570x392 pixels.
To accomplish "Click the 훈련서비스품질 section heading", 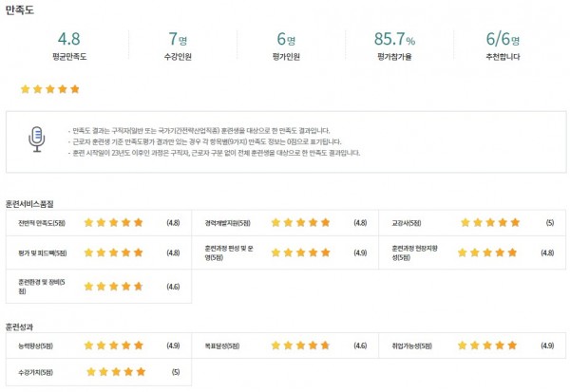I will (29, 204).
